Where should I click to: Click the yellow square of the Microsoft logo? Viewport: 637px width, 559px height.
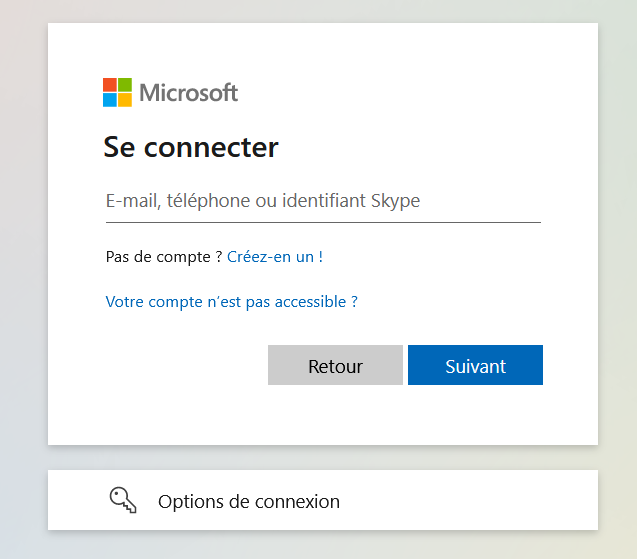(125, 100)
